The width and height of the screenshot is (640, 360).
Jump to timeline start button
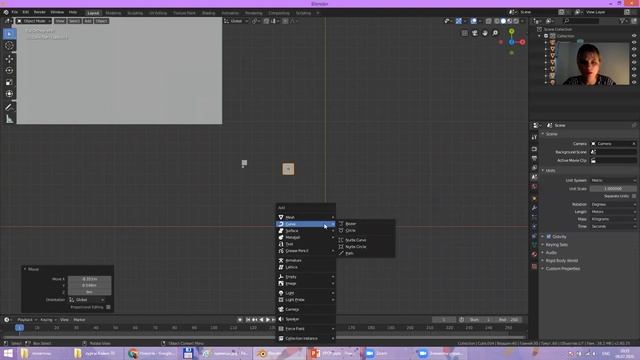coord(248,320)
